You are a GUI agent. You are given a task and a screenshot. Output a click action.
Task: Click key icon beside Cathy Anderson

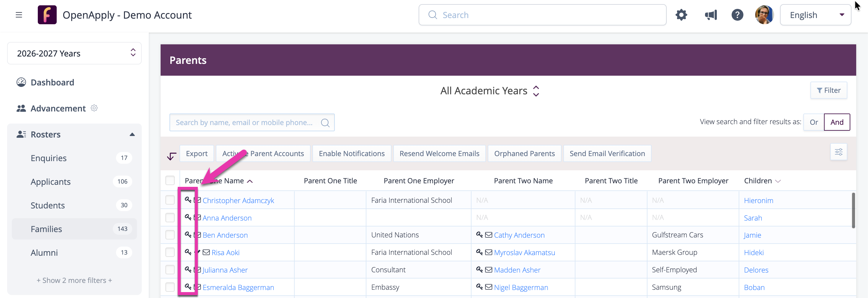pos(479,234)
